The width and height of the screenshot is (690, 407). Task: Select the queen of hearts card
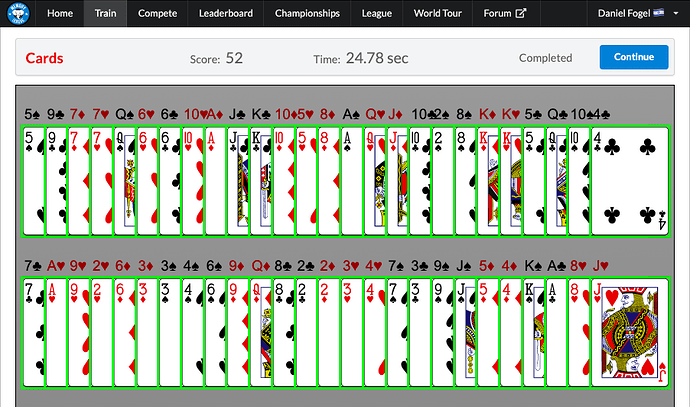[375, 181]
